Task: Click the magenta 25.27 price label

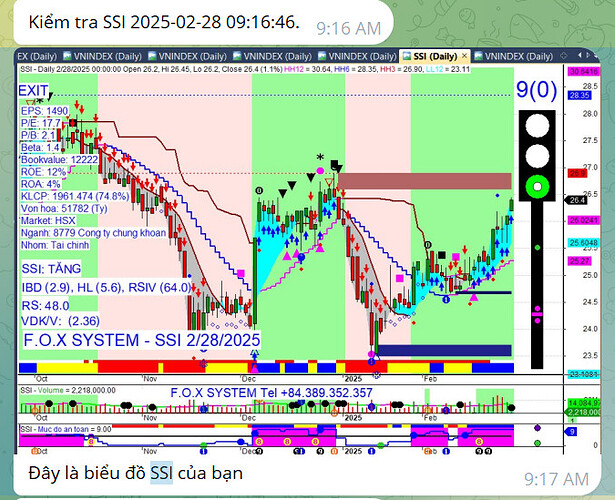Action: point(579,261)
